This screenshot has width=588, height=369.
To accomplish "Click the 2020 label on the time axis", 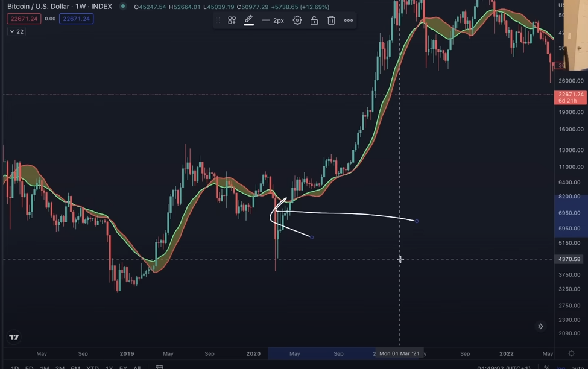I will pos(253,353).
